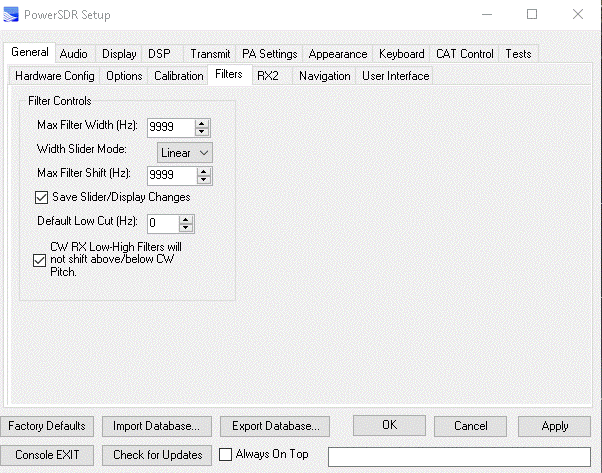The width and height of the screenshot is (602, 473).
Task: Click the Factory Defaults button
Action: pyautogui.click(x=47, y=426)
